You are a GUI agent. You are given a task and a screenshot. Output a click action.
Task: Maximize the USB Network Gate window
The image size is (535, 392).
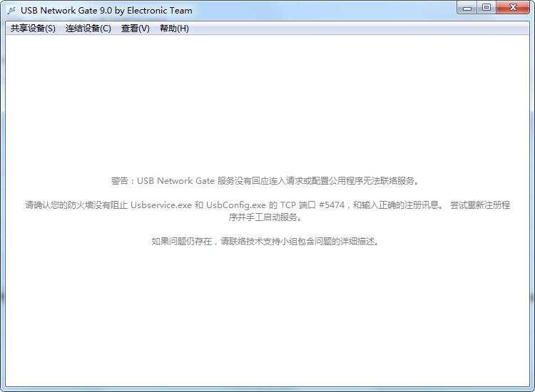coord(486,8)
